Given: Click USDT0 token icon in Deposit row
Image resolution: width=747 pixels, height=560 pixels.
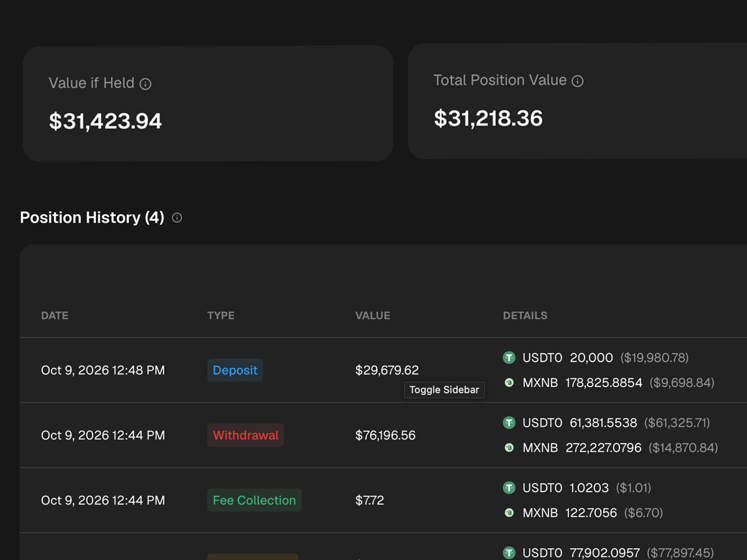Looking at the screenshot, I should tap(509, 358).
